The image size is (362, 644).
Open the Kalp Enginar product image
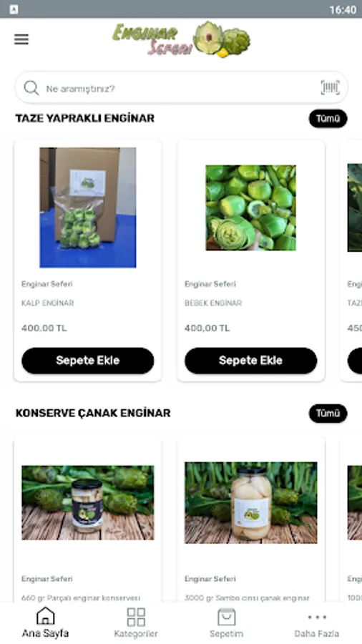point(88,208)
